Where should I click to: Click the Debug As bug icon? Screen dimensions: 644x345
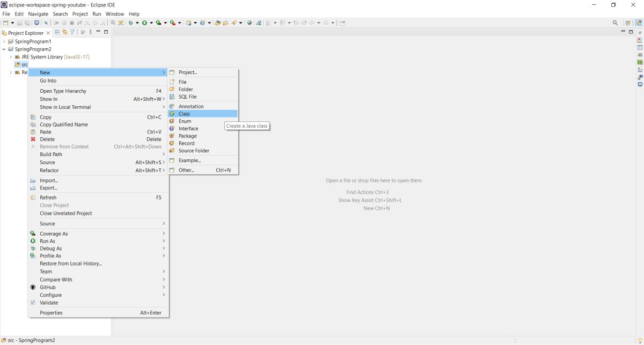point(33,249)
